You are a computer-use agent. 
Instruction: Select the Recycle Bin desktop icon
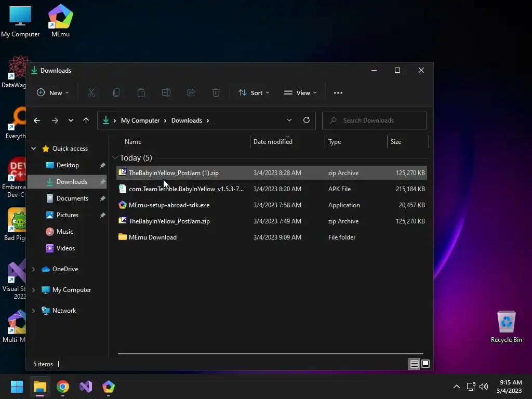(506, 327)
